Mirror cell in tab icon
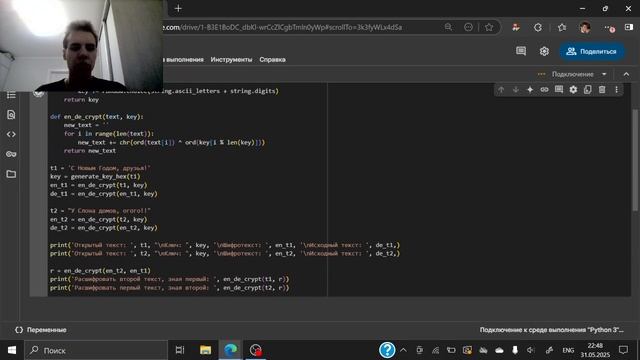Image resolution: width=640 pixels, height=360 pixels. pos(587,90)
